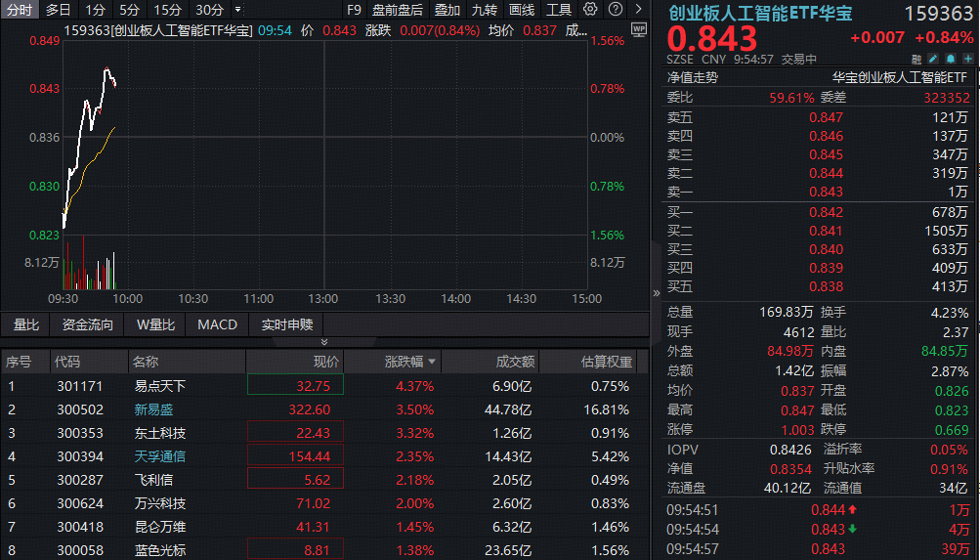Open the timeframe dropdown arrow after 30分

click(x=238, y=10)
